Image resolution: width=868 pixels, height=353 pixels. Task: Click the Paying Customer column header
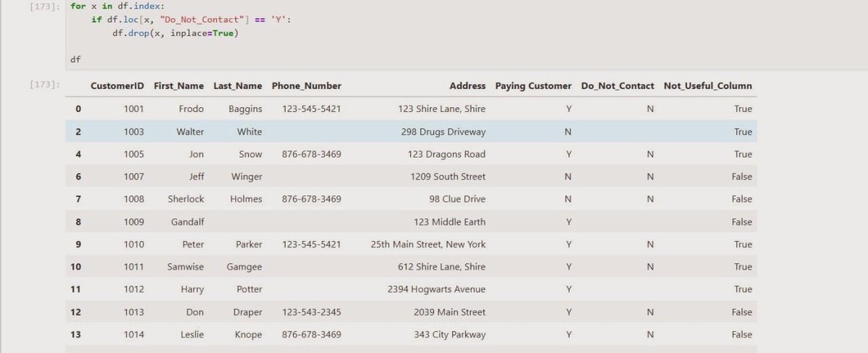point(533,86)
